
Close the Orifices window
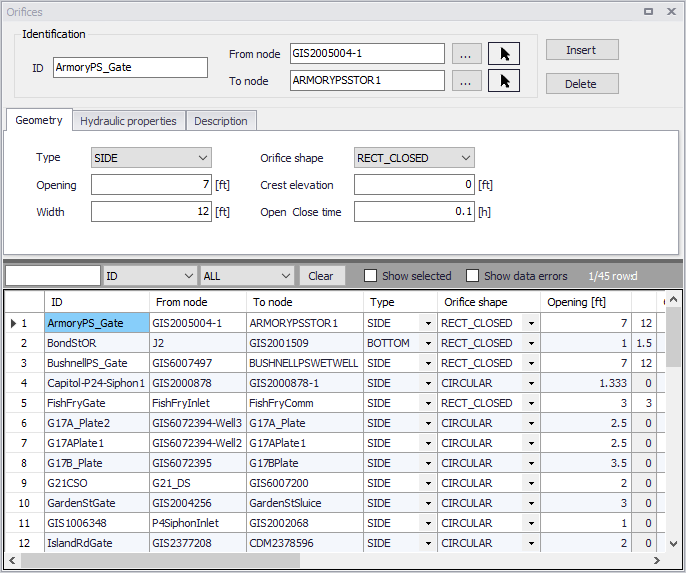point(672,11)
